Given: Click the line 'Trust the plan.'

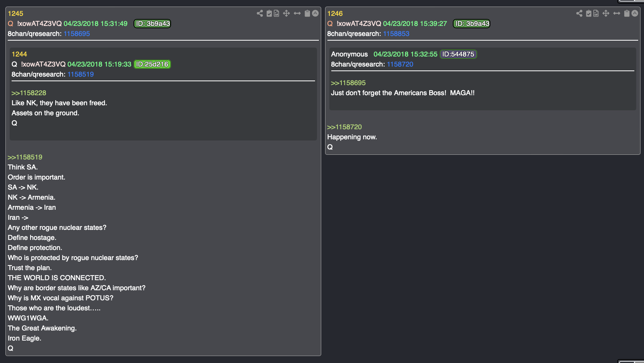Looking at the screenshot, I should [x=30, y=268].
